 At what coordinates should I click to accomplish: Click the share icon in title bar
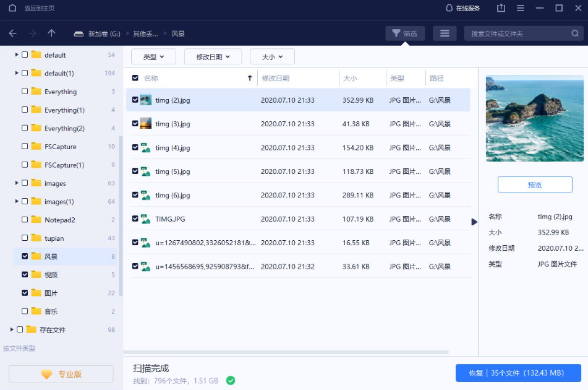point(501,8)
